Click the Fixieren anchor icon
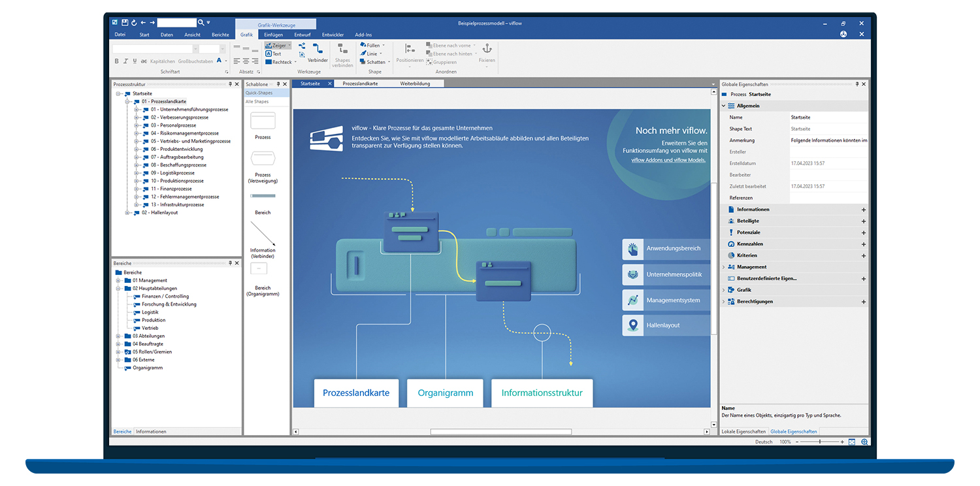This screenshot has height=486, width=980. tap(487, 50)
